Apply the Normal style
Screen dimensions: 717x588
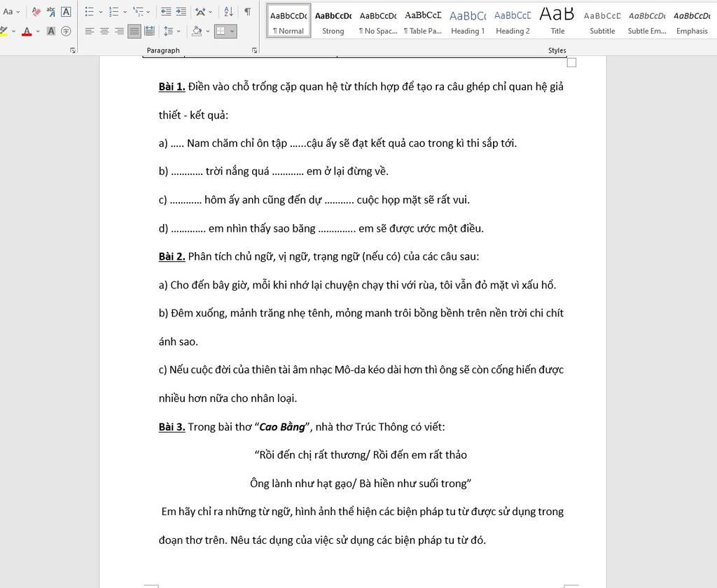(288, 20)
